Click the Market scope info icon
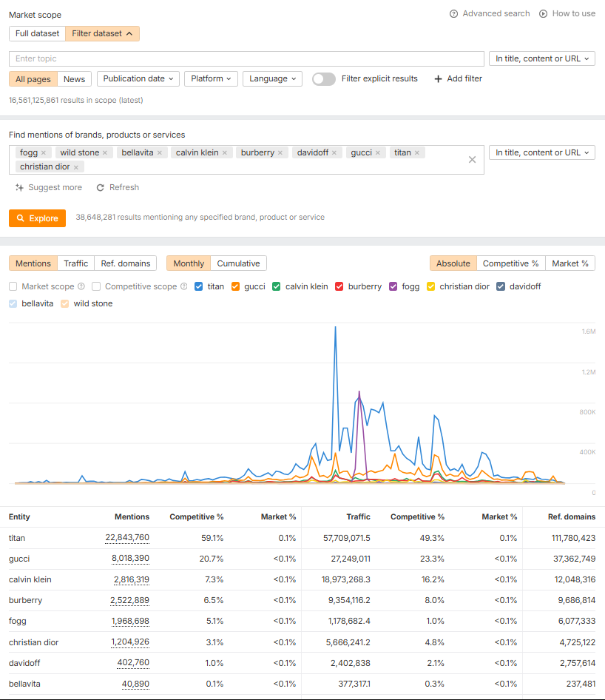The width and height of the screenshot is (605, 700). click(81, 286)
